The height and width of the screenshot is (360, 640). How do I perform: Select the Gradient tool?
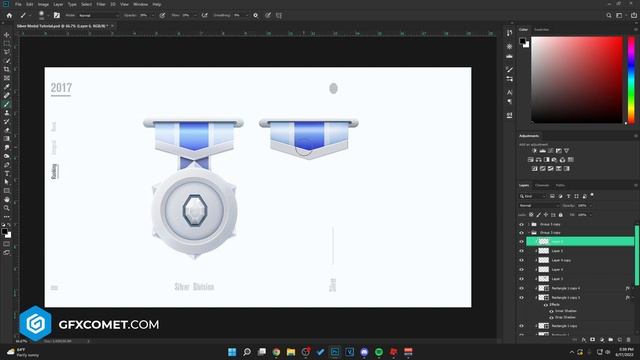[7, 139]
